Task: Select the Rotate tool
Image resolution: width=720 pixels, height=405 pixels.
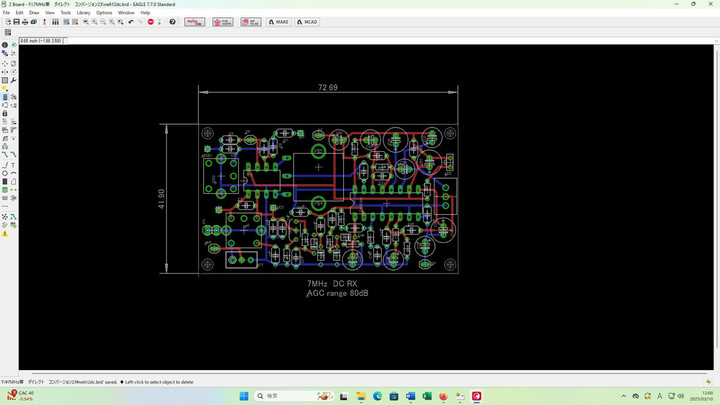Action: [13, 72]
